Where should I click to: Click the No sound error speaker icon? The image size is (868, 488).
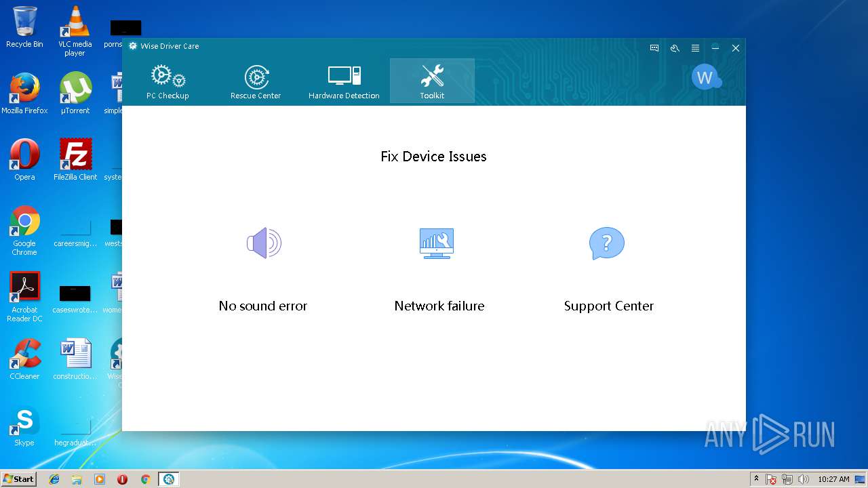[264, 243]
